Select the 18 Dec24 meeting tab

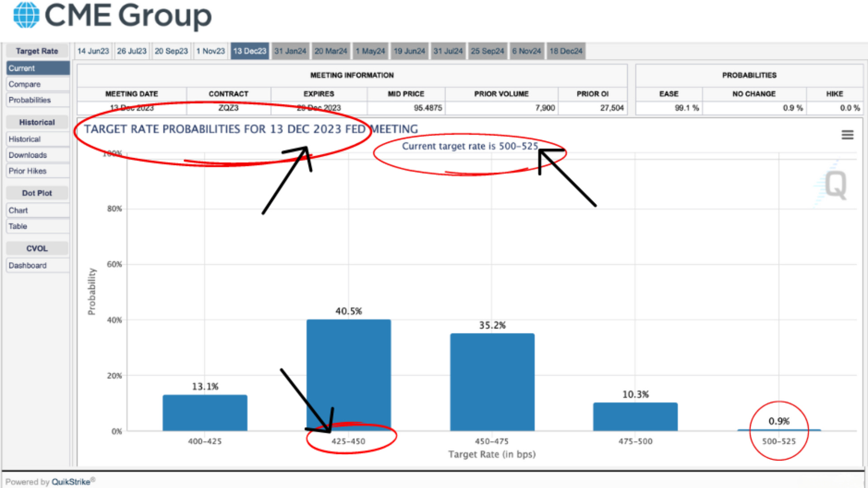point(566,51)
